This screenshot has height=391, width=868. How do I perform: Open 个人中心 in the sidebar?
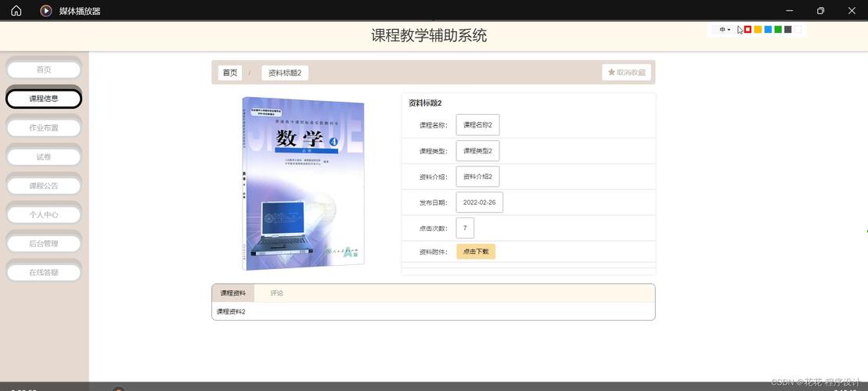tap(44, 214)
